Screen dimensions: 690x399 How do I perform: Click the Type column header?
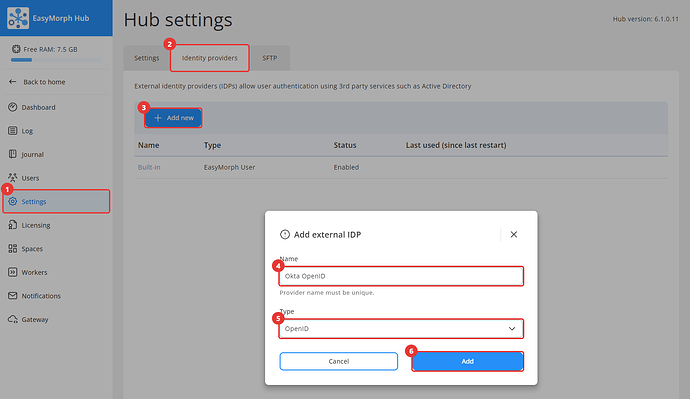pyautogui.click(x=212, y=145)
